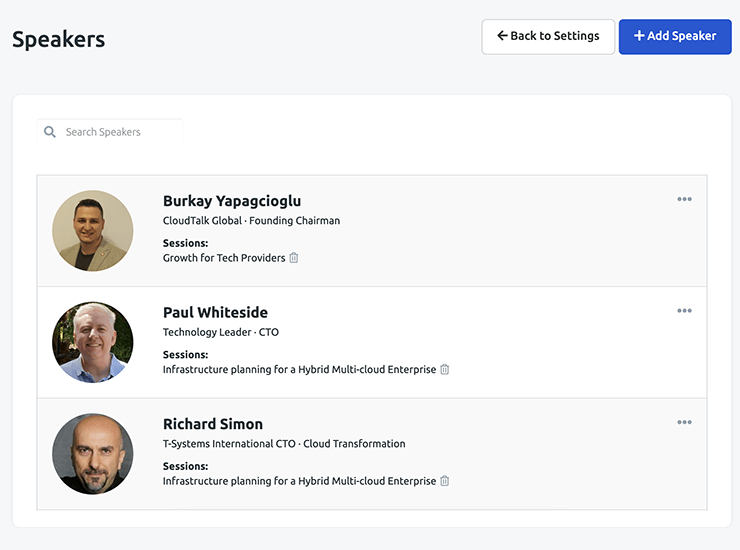View Paul Whiteside's Infrastructure planning session

click(299, 370)
